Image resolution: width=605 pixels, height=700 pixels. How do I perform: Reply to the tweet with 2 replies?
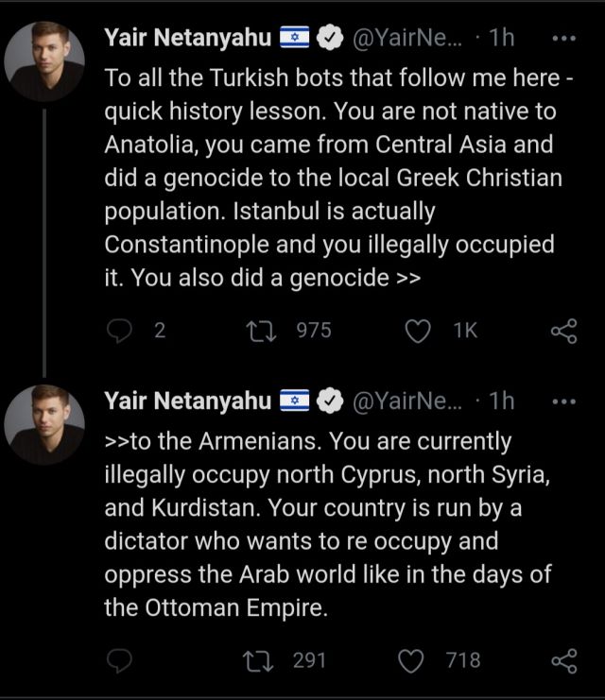(120, 330)
